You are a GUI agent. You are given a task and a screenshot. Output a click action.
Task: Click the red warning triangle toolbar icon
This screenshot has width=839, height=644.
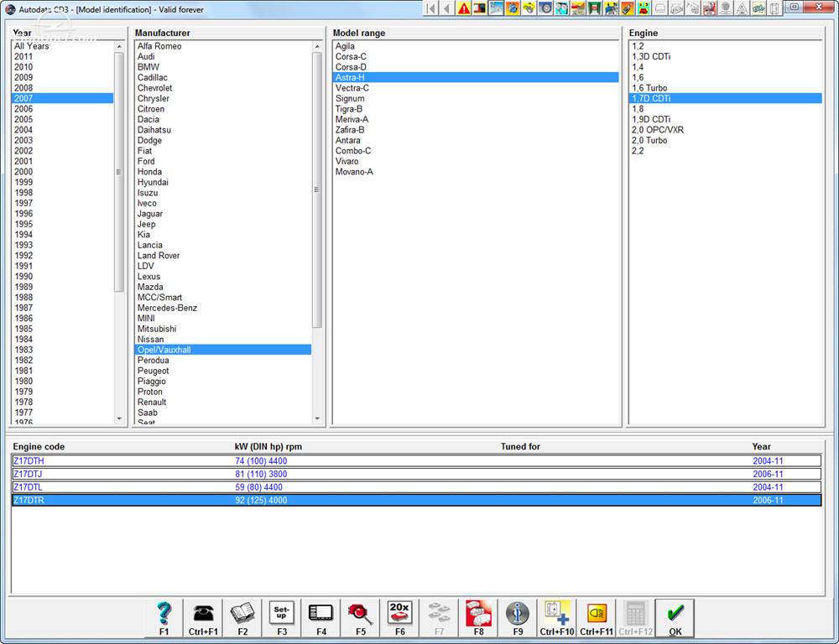463,8
